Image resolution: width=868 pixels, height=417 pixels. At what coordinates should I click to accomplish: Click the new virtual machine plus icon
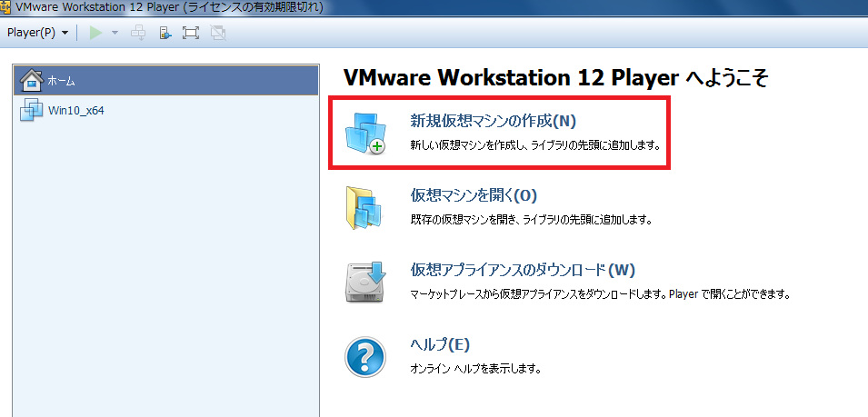364,133
